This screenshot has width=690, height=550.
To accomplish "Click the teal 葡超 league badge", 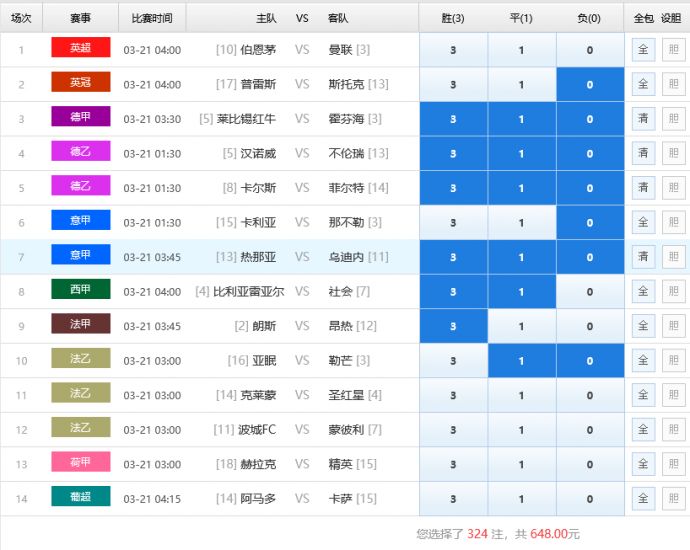I will click(x=80, y=497).
